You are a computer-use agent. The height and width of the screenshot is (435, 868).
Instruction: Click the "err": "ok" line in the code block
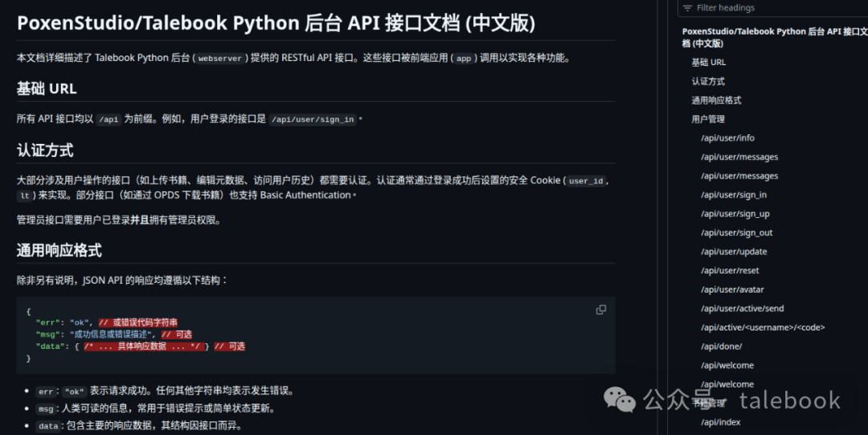107,322
